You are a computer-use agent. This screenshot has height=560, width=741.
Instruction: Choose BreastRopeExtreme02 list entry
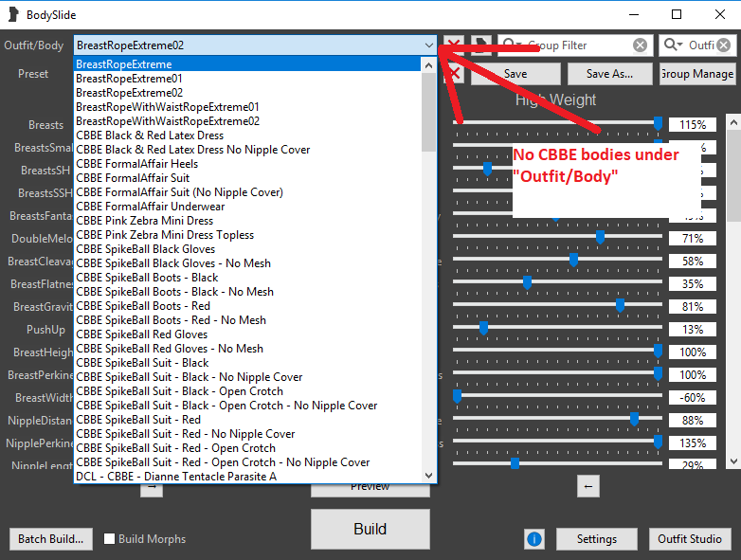point(247,93)
